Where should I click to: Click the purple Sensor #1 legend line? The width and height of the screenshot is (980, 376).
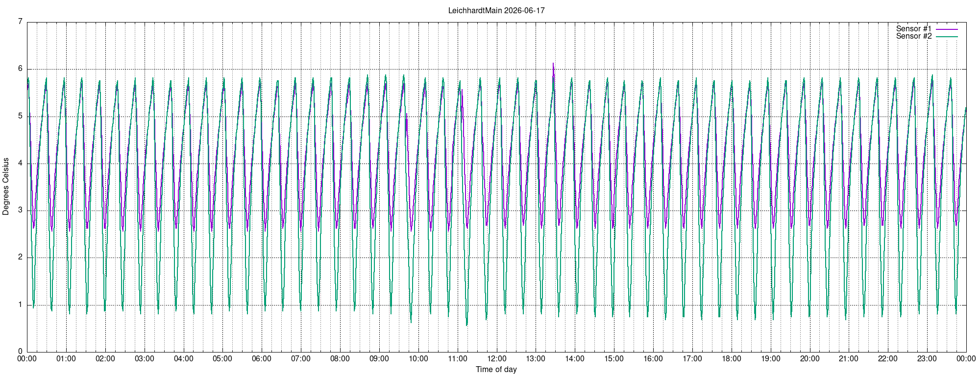click(x=947, y=29)
